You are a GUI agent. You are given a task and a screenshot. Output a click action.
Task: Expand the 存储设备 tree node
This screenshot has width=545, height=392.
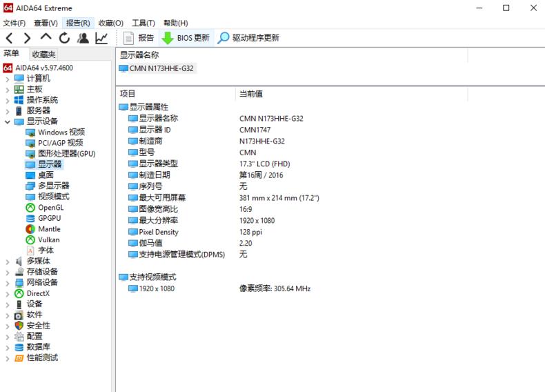click(8, 273)
